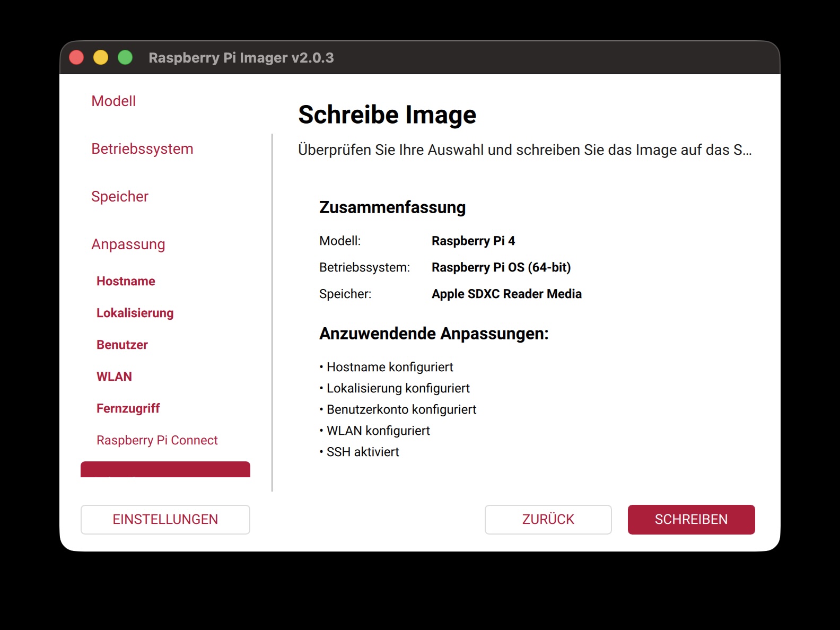The image size is (840, 630).
Task: Go back with the ZURÜCK button
Action: pos(548,519)
